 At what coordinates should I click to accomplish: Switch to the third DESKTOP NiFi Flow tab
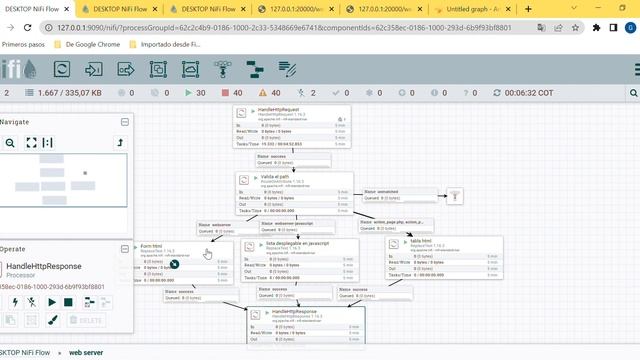click(x=209, y=9)
